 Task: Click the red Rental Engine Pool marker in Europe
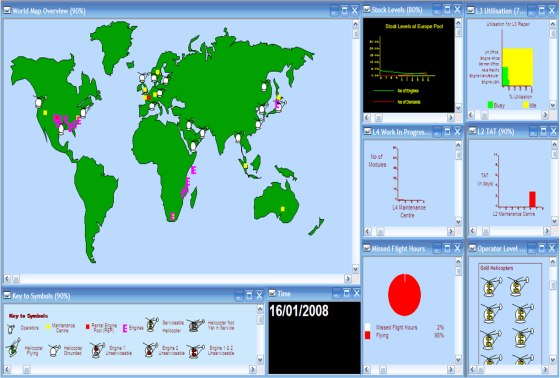click(x=149, y=98)
